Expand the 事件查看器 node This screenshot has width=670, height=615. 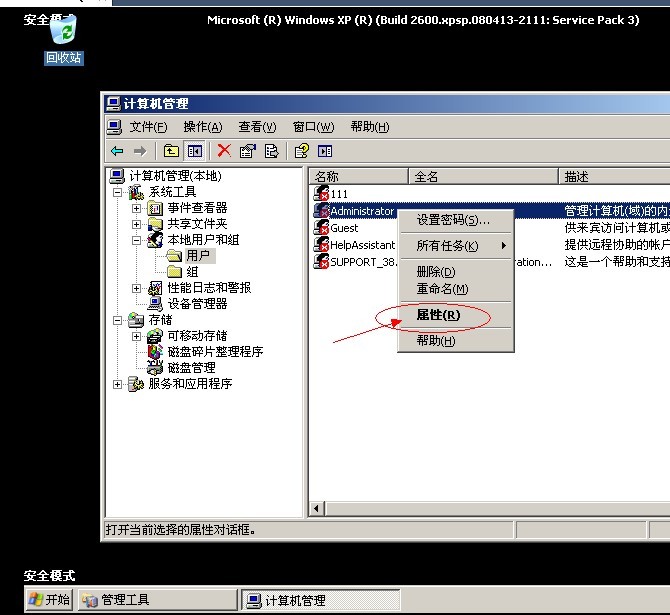[x=136, y=208]
